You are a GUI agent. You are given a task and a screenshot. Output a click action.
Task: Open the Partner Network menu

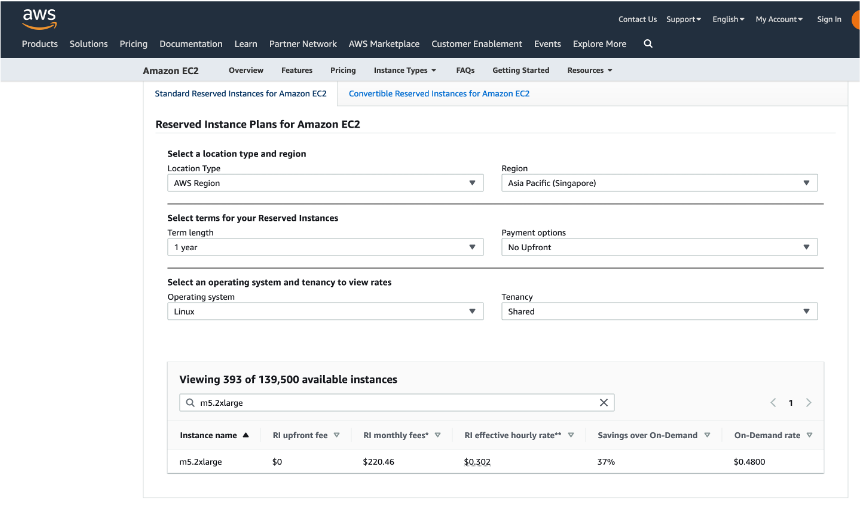point(303,44)
